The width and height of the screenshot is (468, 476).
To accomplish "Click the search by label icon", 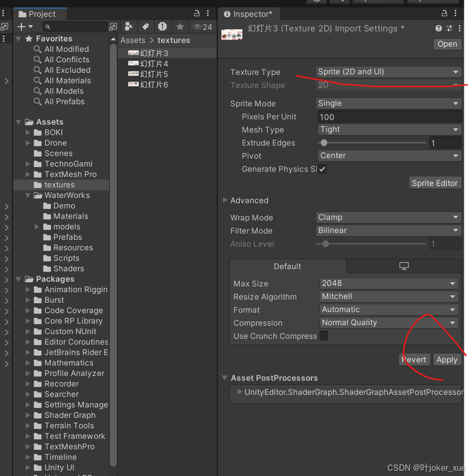I will [x=146, y=26].
